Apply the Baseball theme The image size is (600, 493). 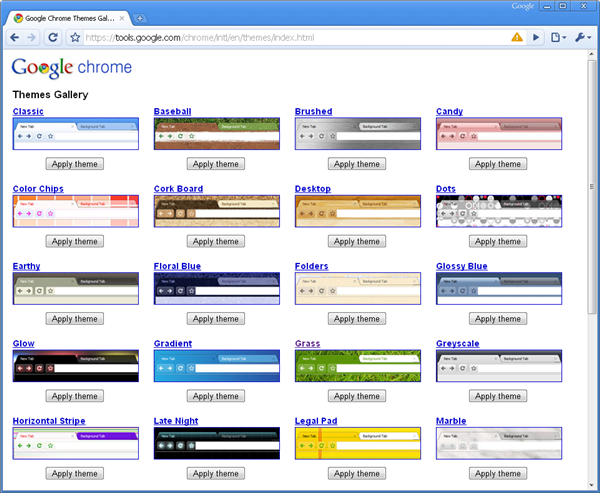[x=216, y=164]
